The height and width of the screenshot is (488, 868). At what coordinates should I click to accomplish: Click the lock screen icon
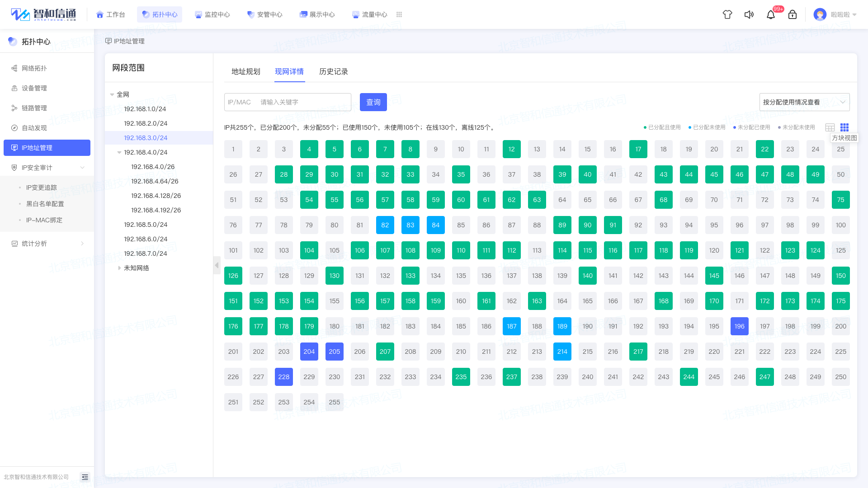tap(793, 14)
